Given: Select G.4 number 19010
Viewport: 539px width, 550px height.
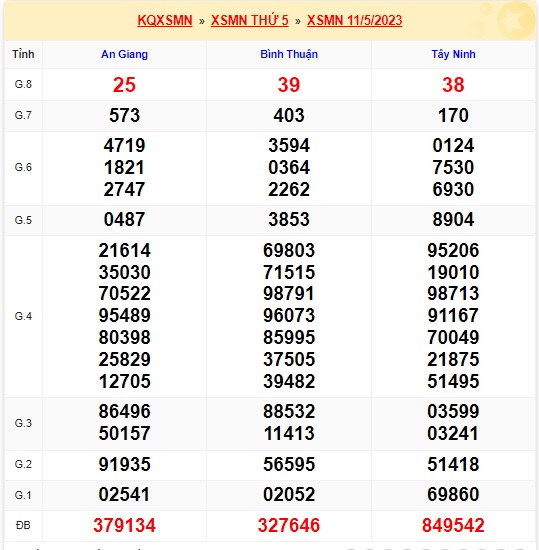Looking at the screenshot, I should click(453, 272).
